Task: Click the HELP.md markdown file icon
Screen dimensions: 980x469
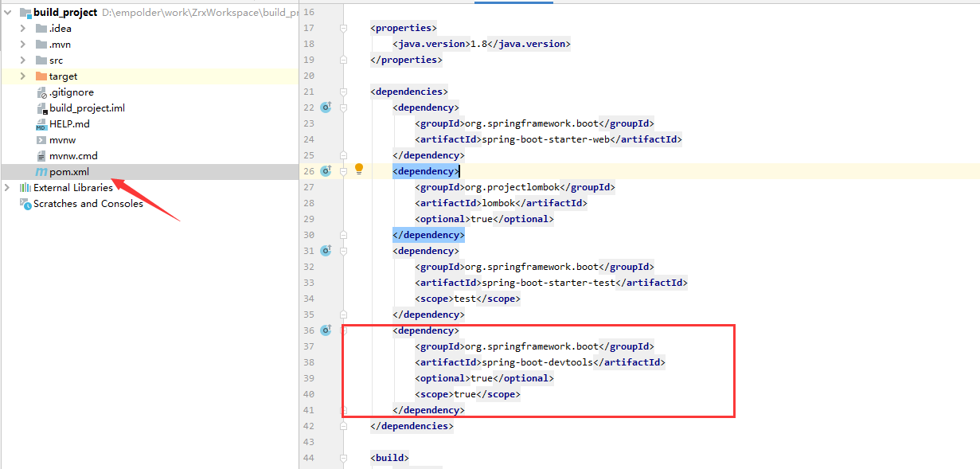Action: (42, 124)
